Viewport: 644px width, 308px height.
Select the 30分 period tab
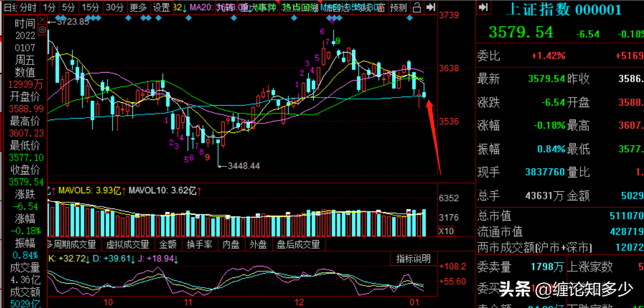[x=115, y=8]
